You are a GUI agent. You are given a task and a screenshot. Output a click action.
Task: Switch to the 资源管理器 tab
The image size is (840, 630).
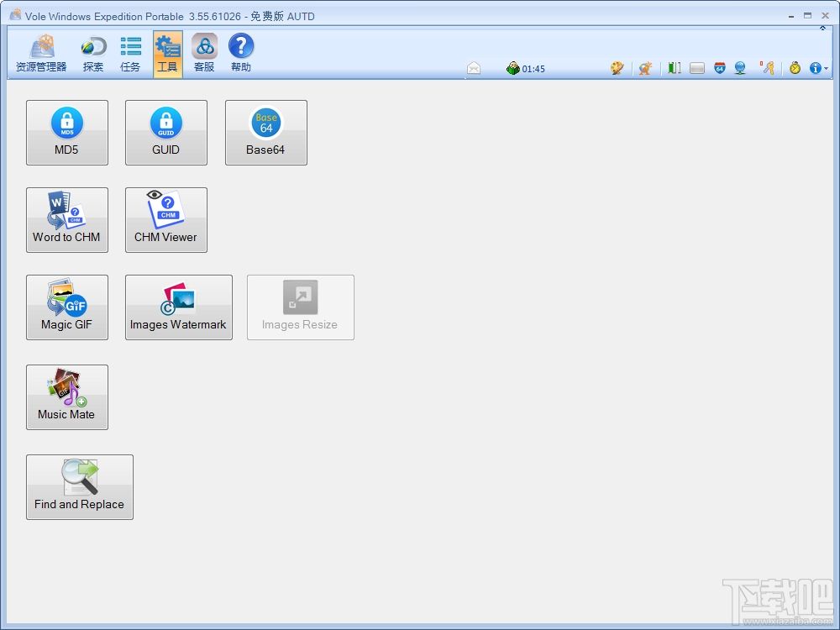(x=41, y=54)
